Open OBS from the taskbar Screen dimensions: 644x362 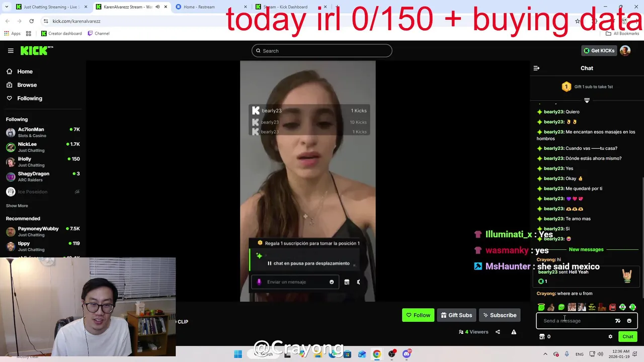pyautogui.click(x=391, y=354)
